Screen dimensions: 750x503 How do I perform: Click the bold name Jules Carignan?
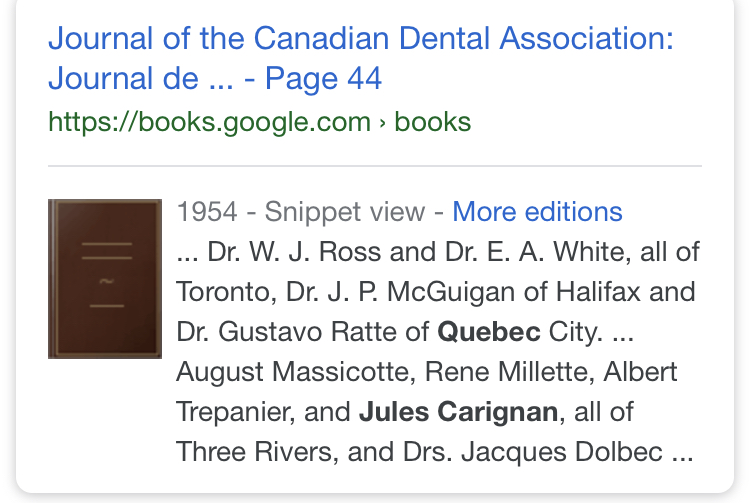[x=459, y=412]
